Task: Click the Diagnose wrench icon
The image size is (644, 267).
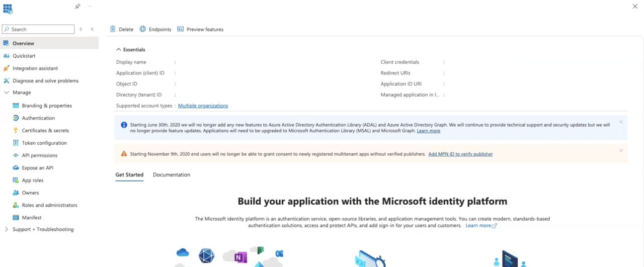Action: click(x=6, y=80)
